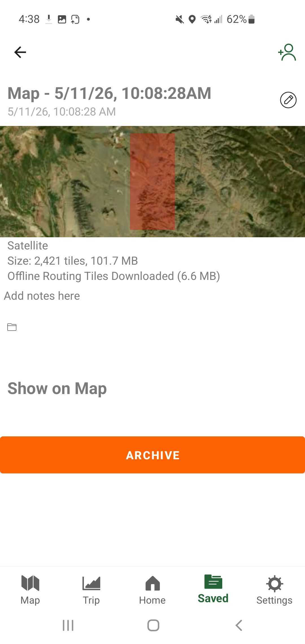The width and height of the screenshot is (305, 644).
Task: Tap the orange ARCHIVE button
Action: (152, 455)
